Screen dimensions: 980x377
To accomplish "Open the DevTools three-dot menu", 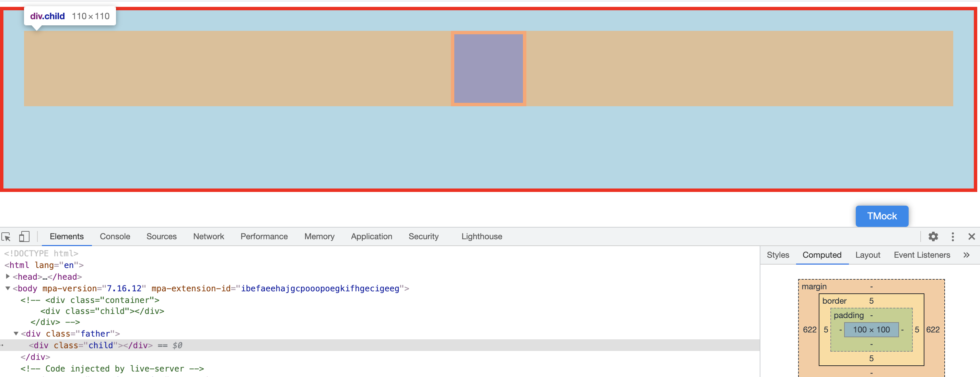I will [x=953, y=237].
